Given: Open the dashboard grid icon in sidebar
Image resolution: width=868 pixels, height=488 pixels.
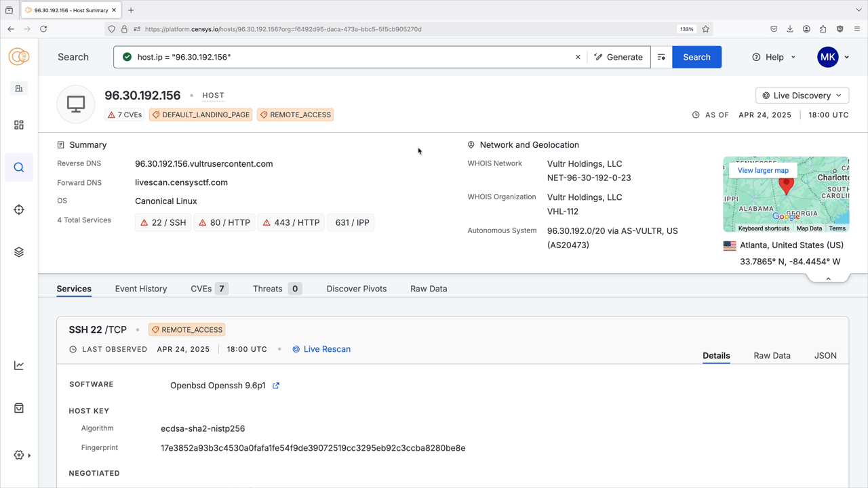Looking at the screenshot, I should point(19,125).
